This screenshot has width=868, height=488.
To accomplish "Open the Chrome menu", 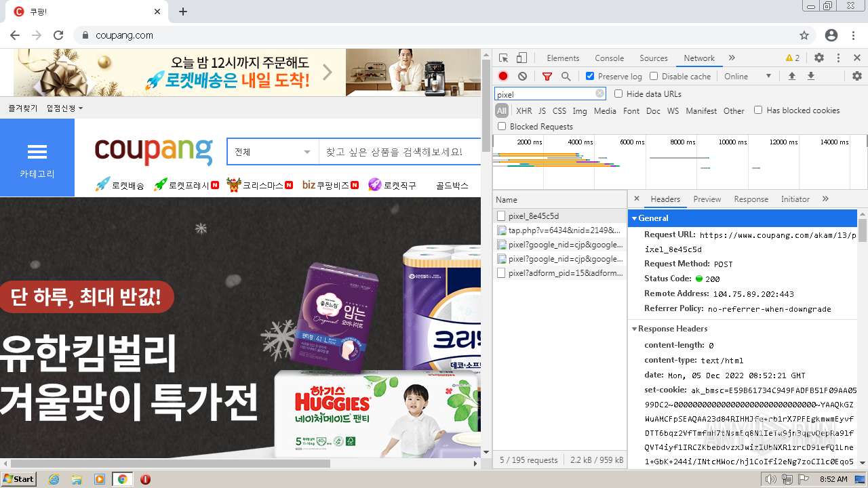I will click(854, 35).
